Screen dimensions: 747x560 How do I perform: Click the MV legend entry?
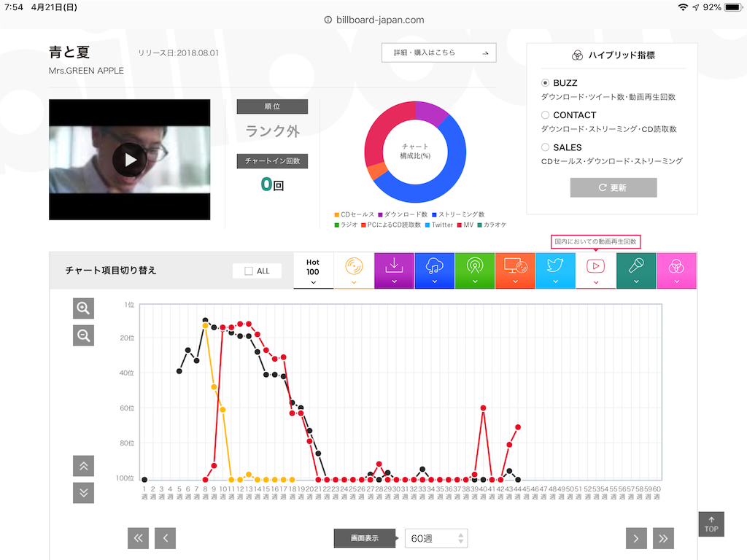point(465,225)
